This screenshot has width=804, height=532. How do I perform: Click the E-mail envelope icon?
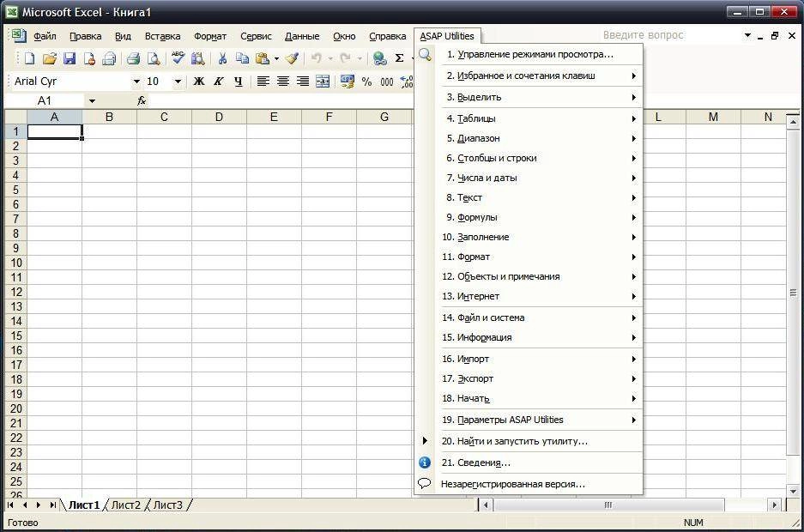pos(109,58)
